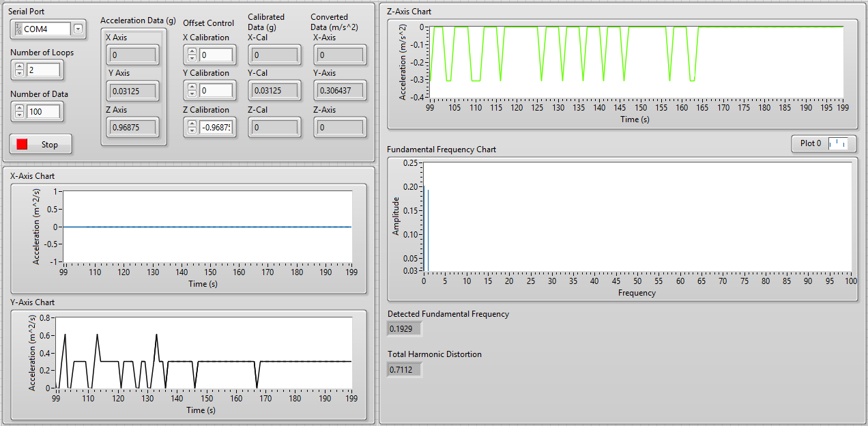Decrement the Z Calibration offset
Screen dimensions: 868x426
(192, 130)
